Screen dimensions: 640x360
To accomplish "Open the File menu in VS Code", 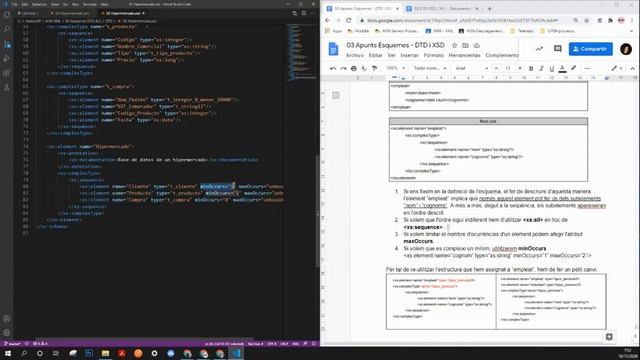I will (x=15, y=4).
